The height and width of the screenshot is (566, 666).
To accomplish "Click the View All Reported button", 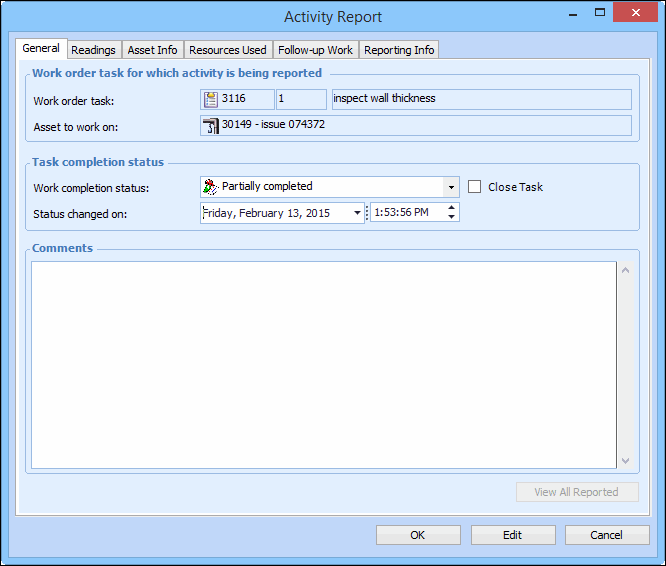I will (577, 492).
